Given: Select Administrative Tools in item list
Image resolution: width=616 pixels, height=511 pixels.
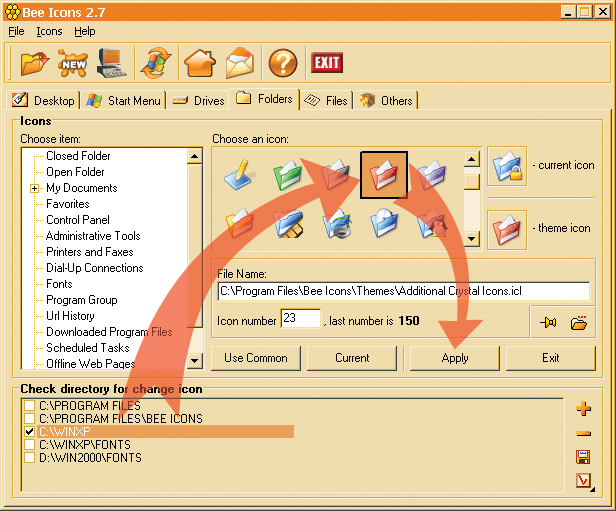Looking at the screenshot, I should tap(93, 236).
